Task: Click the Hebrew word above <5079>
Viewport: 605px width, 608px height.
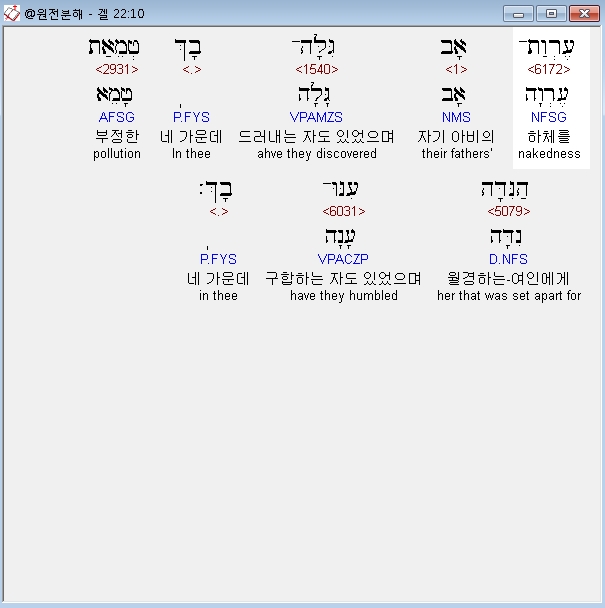Action: click(504, 189)
